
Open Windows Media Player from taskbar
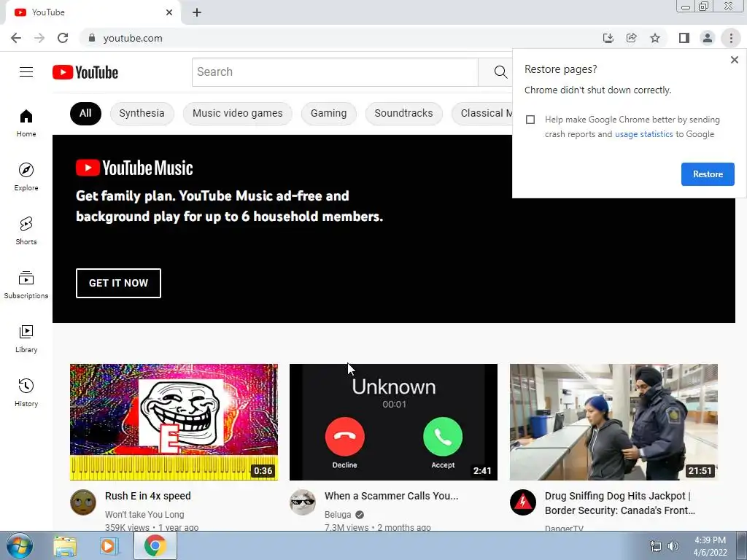[x=109, y=546]
